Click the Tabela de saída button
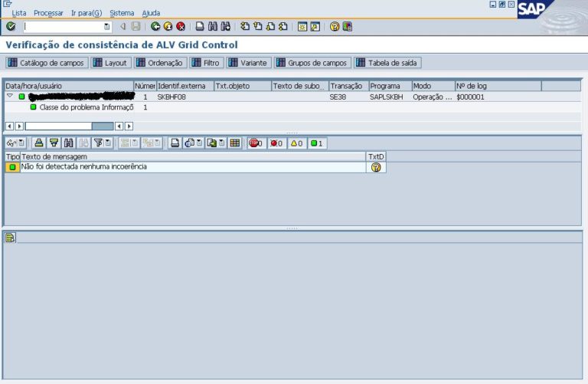 (x=387, y=63)
